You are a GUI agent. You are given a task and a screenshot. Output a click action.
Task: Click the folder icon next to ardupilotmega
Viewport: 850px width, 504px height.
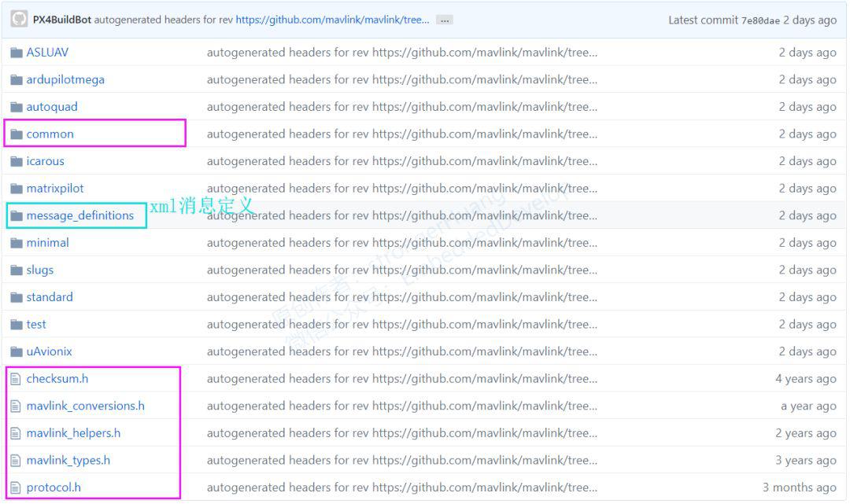(x=17, y=79)
